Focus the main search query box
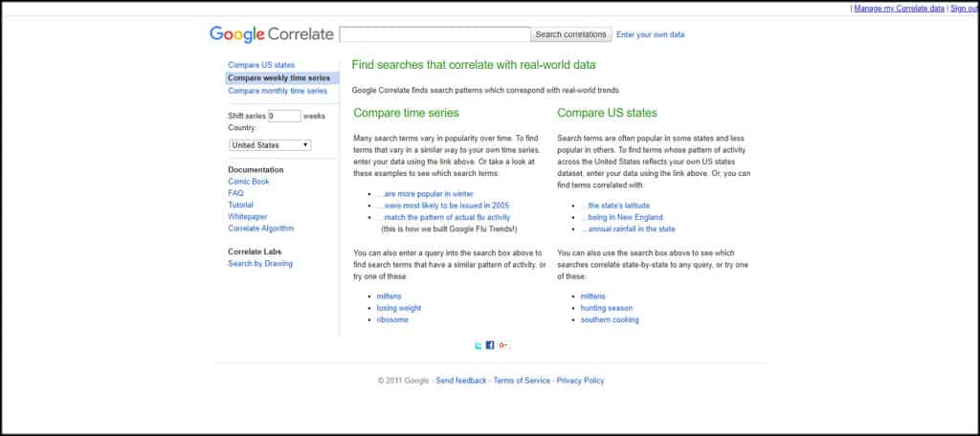The width and height of the screenshot is (980, 436). pyautogui.click(x=435, y=34)
